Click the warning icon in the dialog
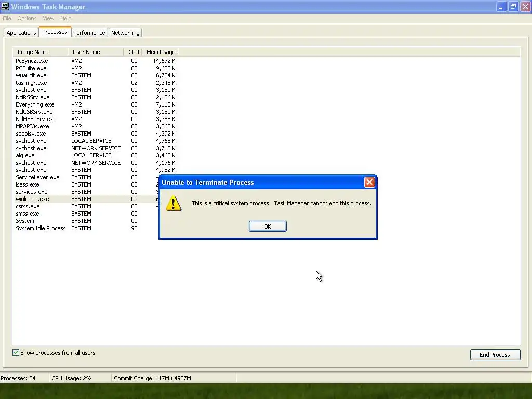 pos(174,203)
